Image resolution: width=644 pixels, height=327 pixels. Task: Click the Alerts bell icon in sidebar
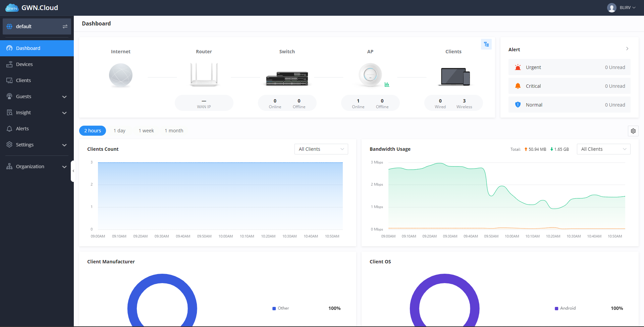coord(10,128)
